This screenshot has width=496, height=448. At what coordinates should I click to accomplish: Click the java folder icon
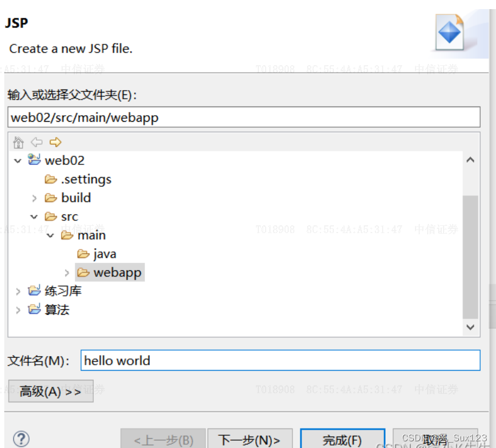(x=83, y=254)
